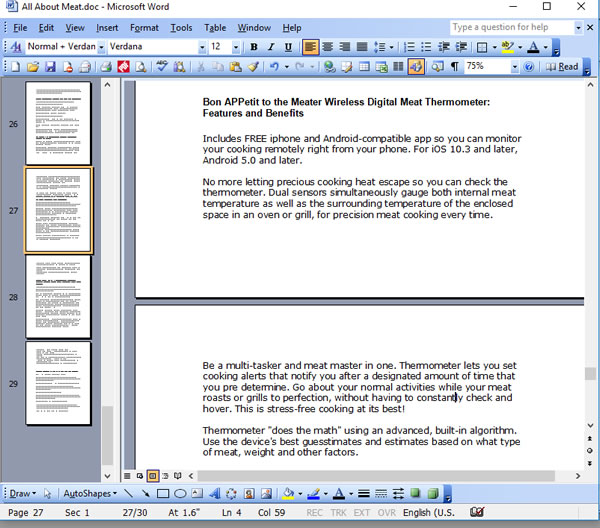Expand the Borders dropdown arrow
Viewport: 600px width, 528px height.
click(494, 47)
